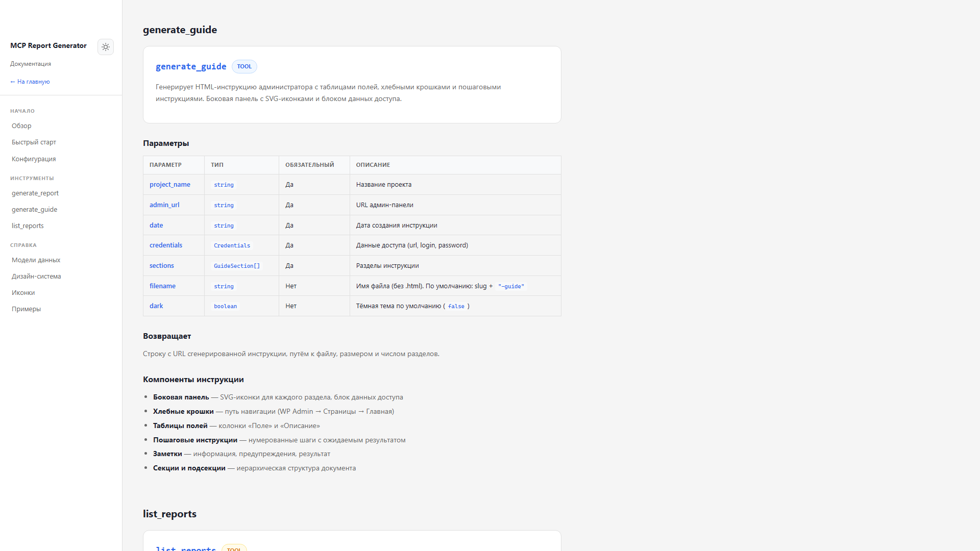Open the generate_report tool page
Screen dimensions: 980x551
pyautogui.click(x=35, y=193)
